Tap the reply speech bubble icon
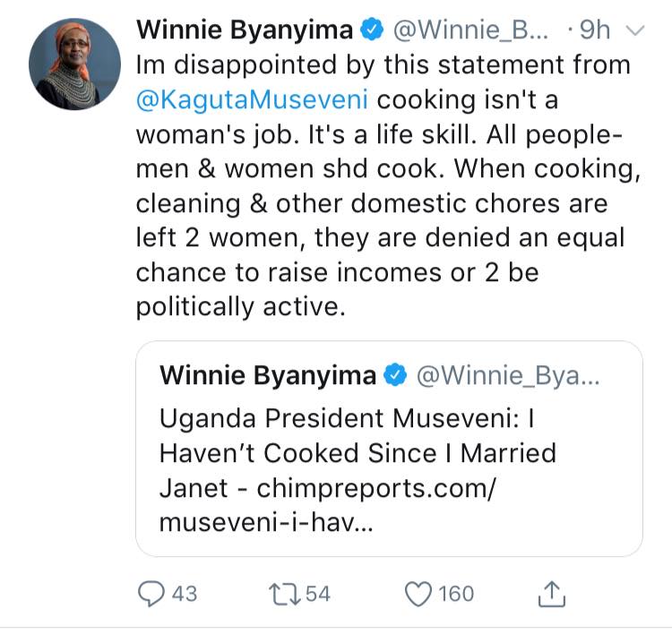The height and width of the screenshot is (634, 672). click(x=150, y=593)
